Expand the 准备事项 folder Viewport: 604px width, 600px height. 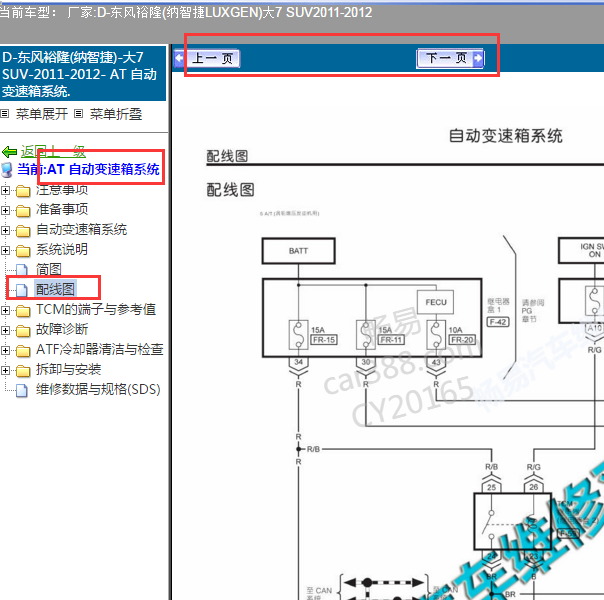coord(5,210)
